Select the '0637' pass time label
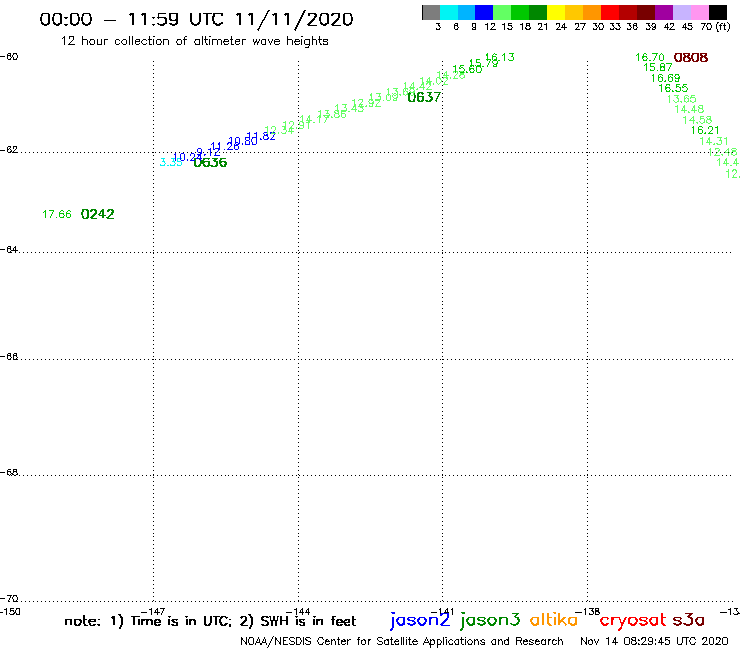The image size is (740, 650). 424,97
